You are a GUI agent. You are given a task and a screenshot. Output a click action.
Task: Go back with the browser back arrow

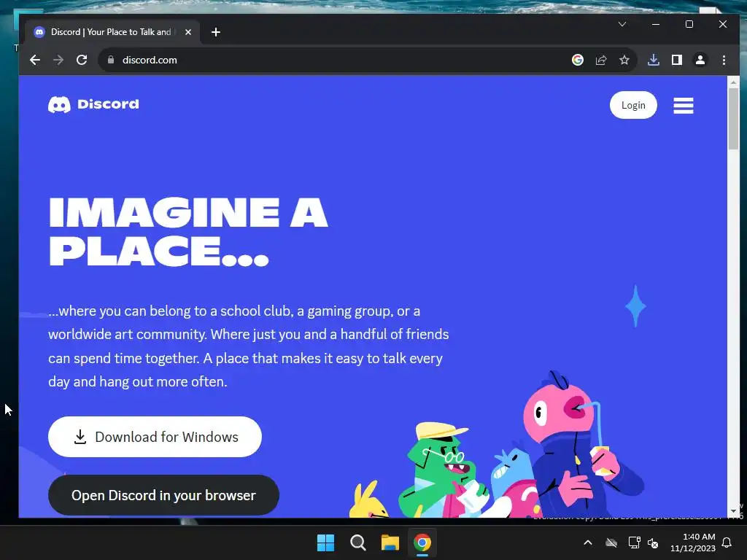[35, 60]
